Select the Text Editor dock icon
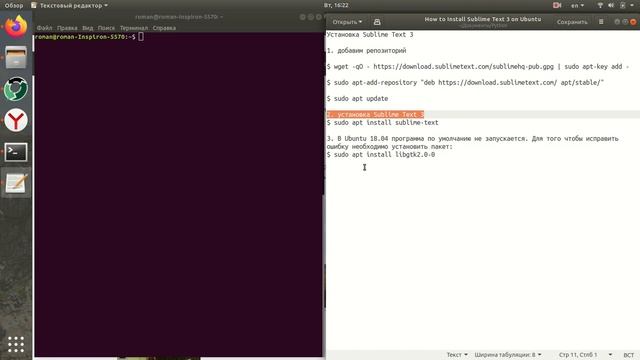This screenshot has height=360, width=640. coord(16,183)
